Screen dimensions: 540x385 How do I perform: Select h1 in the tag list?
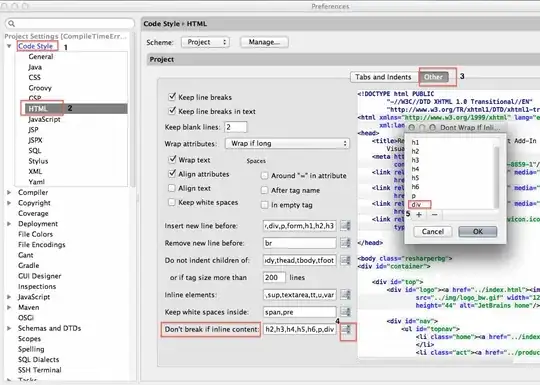click(x=415, y=142)
